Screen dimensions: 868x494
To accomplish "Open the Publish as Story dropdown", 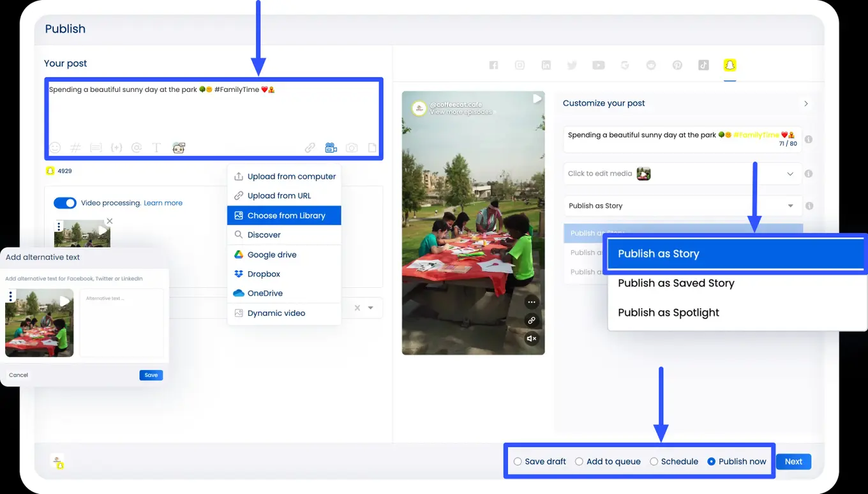I will point(790,206).
